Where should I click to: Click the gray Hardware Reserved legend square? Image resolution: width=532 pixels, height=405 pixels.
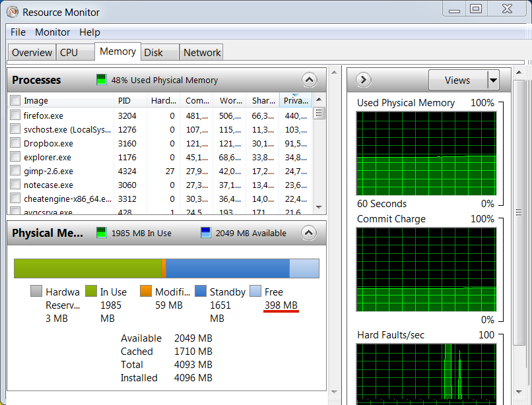(36, 292)
